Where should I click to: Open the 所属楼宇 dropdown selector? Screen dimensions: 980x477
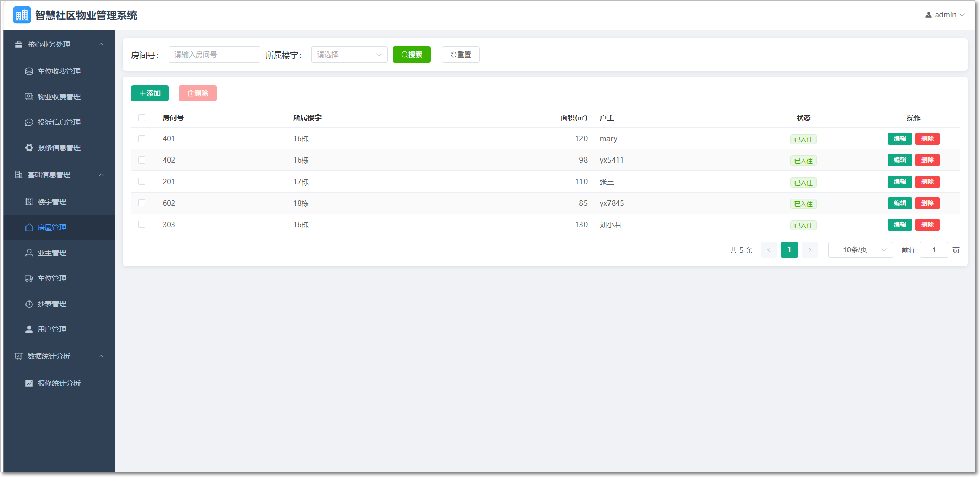tap(350, 55)
